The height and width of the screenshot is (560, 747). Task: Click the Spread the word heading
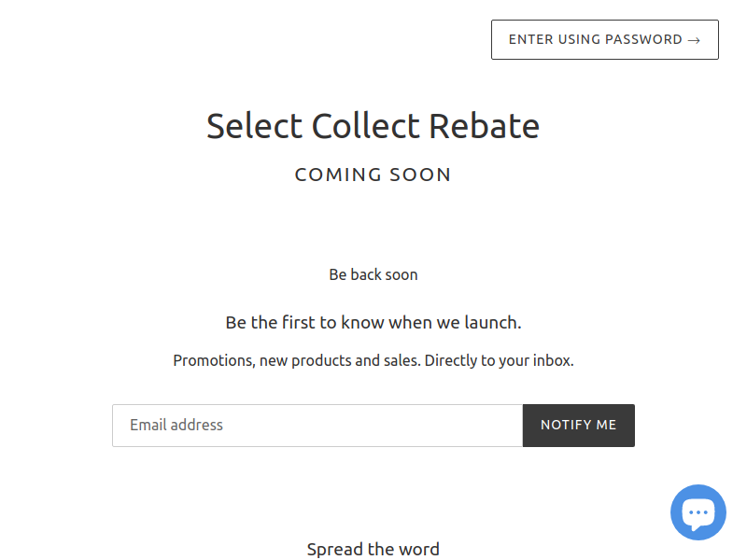(373, 549)
